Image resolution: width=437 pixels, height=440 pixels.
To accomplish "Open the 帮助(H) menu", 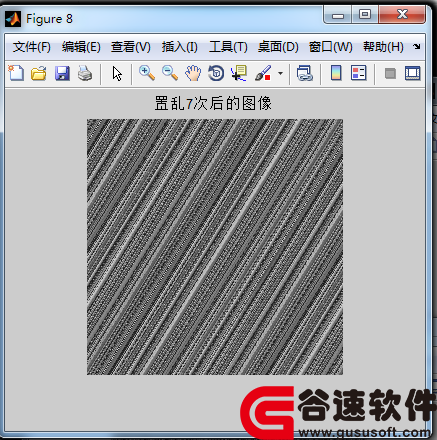I will point(383,47).
